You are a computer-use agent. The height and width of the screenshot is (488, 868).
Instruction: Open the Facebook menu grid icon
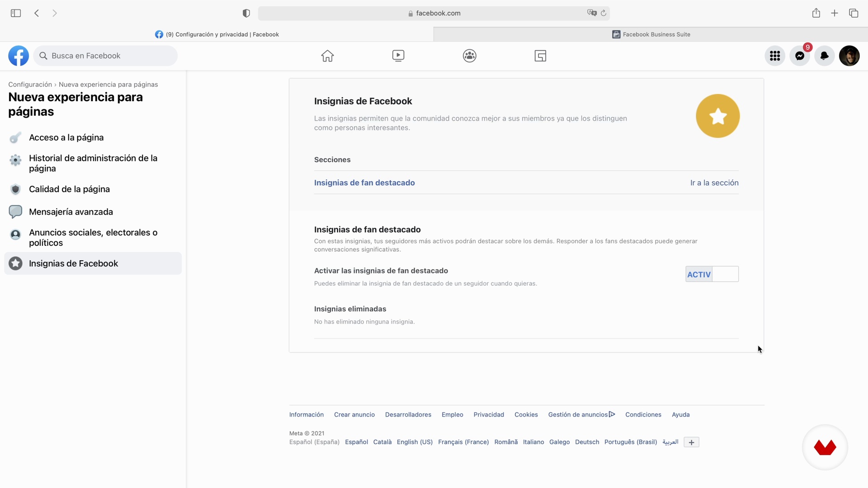click(x=775, y=56)
